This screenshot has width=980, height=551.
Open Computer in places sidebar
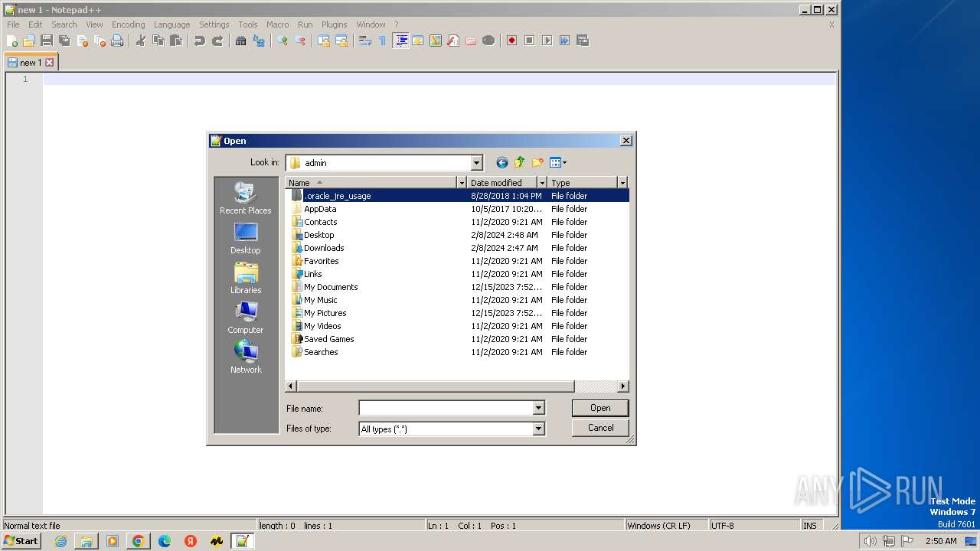click(246, 318)
